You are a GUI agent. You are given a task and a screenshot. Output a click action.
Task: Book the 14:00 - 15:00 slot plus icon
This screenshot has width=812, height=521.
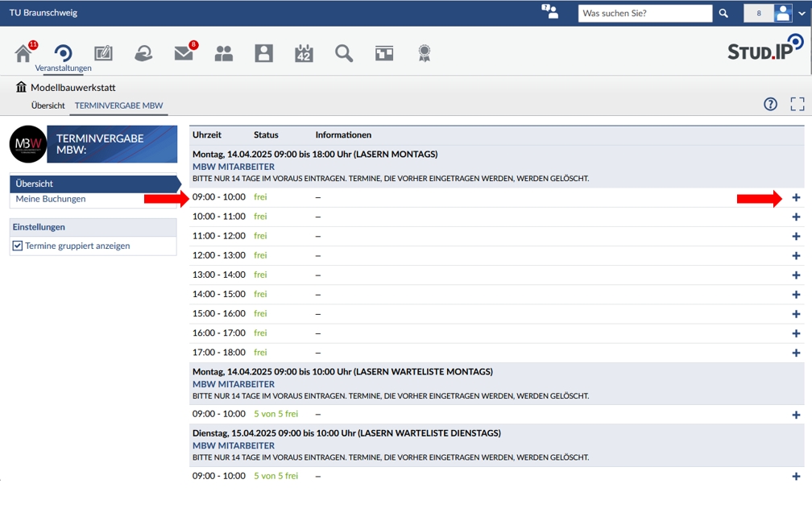pos(796,295)
